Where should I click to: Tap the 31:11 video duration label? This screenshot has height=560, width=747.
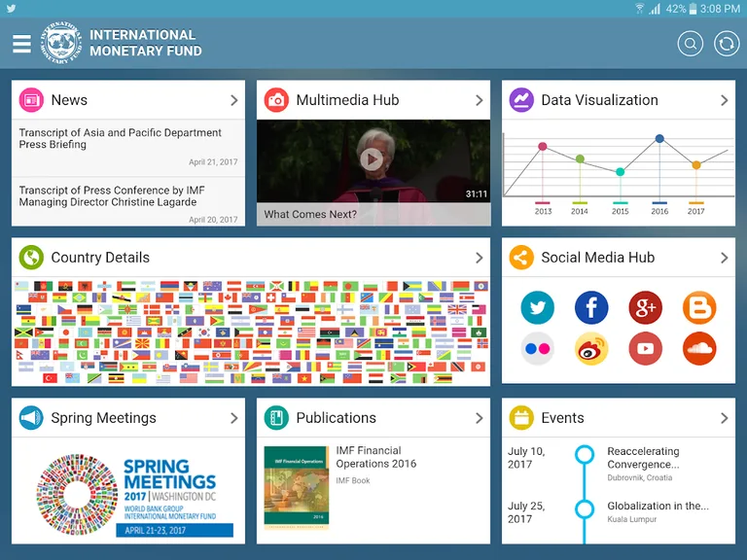point(477,193)
